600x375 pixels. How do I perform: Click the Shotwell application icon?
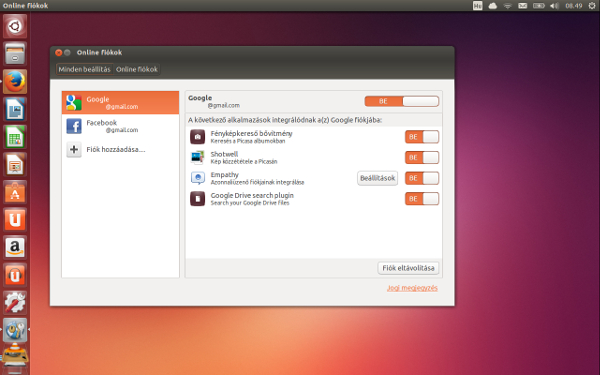[x=197, y=157]
